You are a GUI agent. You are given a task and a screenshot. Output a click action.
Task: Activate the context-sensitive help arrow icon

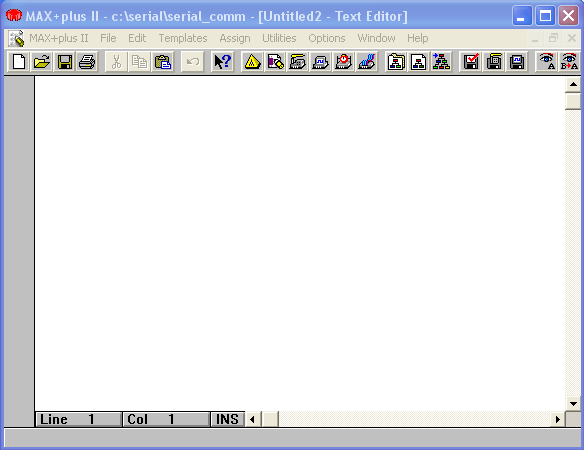tap(222, 61)
